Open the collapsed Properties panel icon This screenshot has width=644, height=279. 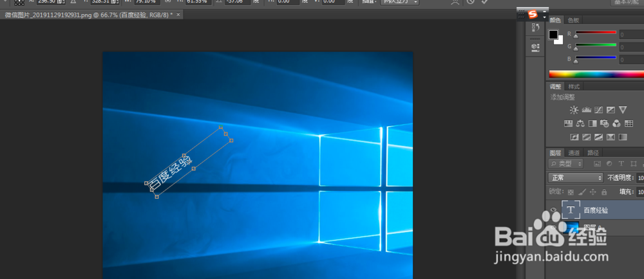pyautogui.click(x=535, y=47)
